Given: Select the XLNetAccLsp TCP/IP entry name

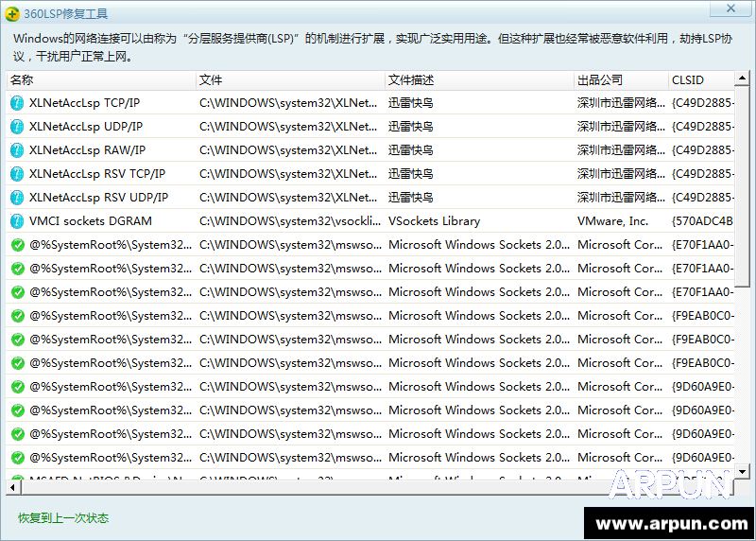Looking at the screenshot, I should (84, 103).
